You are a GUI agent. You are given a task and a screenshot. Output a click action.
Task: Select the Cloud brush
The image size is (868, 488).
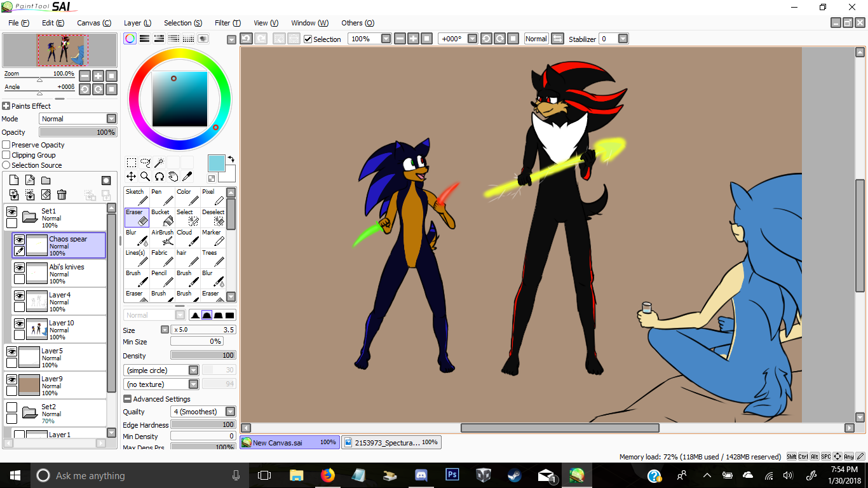187,238
